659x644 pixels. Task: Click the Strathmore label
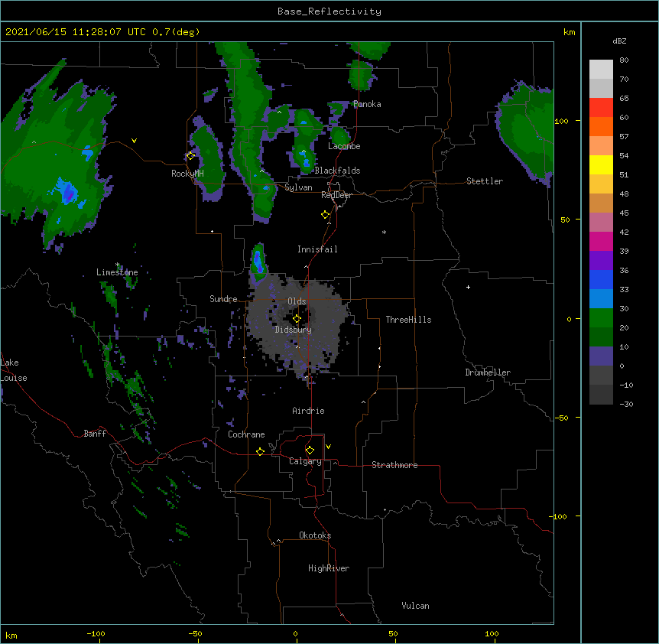click(x=394, y=465)
